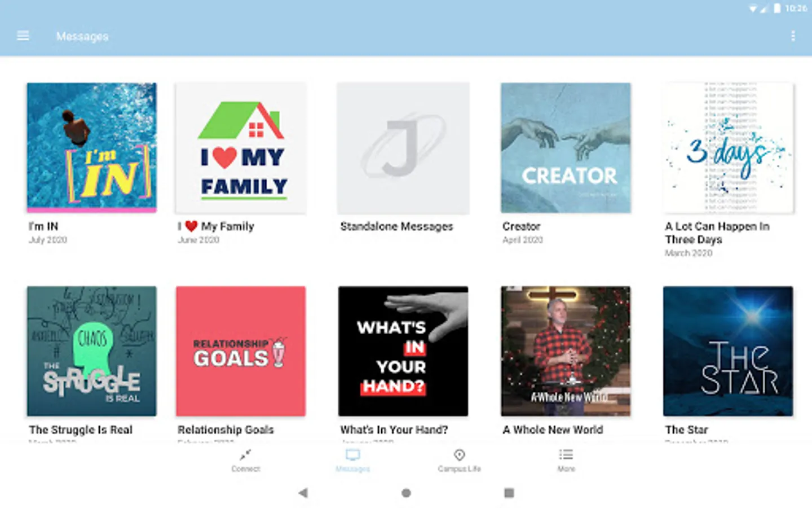Open the Creator series artwork
The height and width of the screenshot is (508, 812).
566,148
